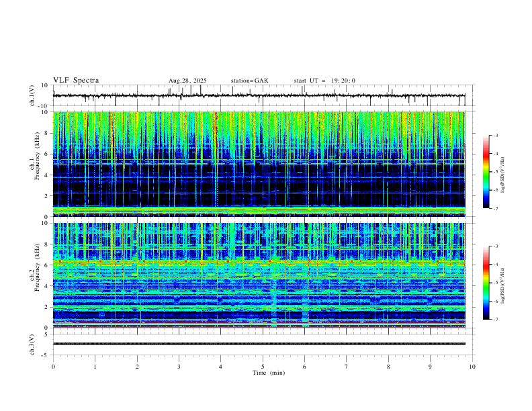This screenshot has width=532, height=411.
Task: Click the ch.2 spectrogram 8 kHz tick label
Action: tap(47, 244)
